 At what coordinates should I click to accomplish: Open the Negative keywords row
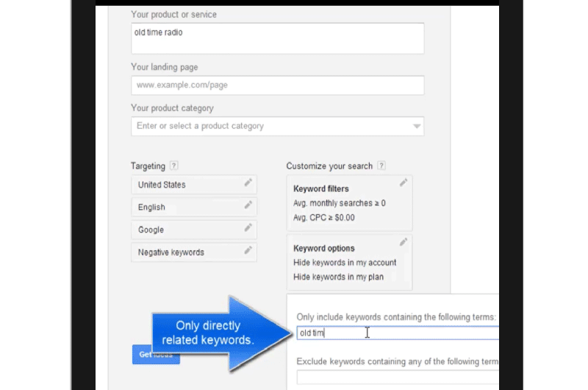click(194, 252)
